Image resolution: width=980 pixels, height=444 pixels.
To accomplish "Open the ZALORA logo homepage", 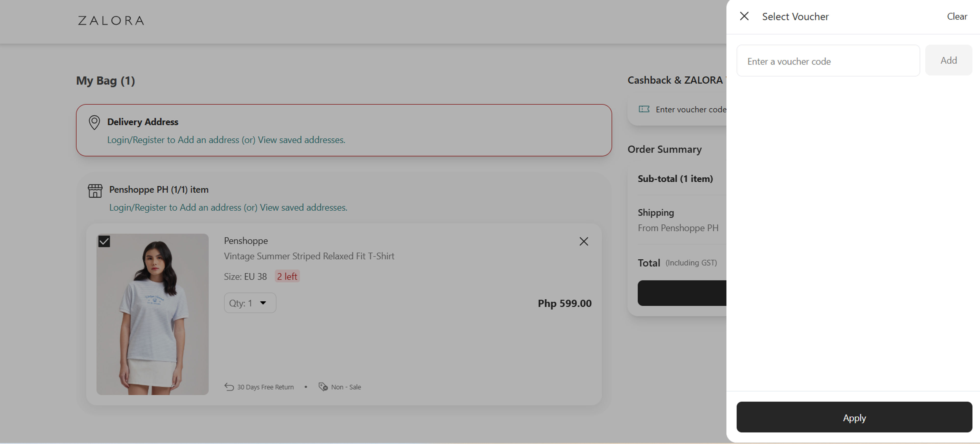I will click(x=111, y=20).
